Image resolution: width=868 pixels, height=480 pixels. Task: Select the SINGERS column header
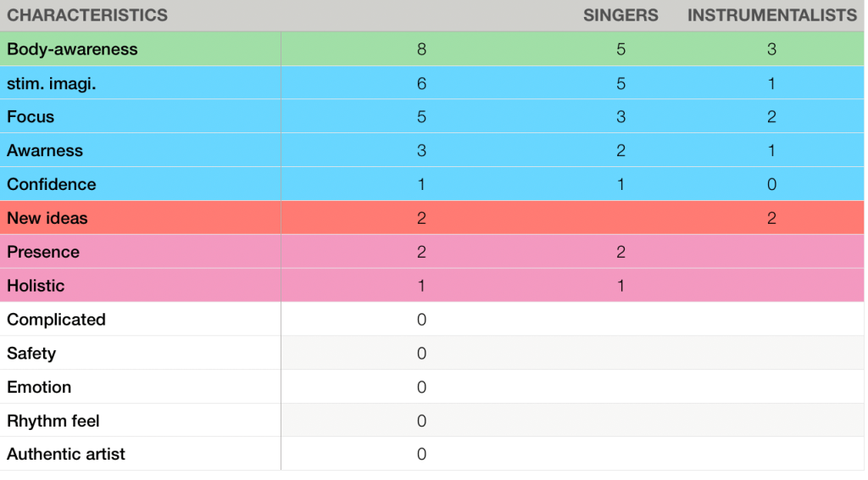coord(620,15)
